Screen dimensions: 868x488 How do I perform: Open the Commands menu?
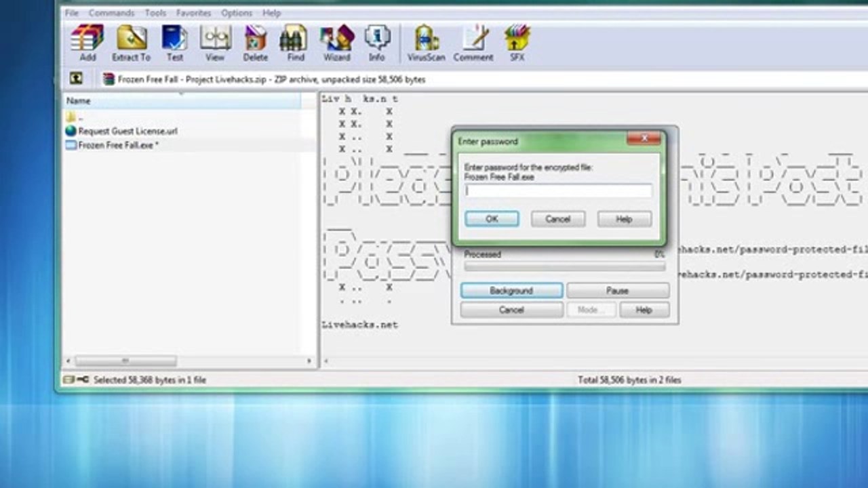pyautogui.click(x=112, y=13)
